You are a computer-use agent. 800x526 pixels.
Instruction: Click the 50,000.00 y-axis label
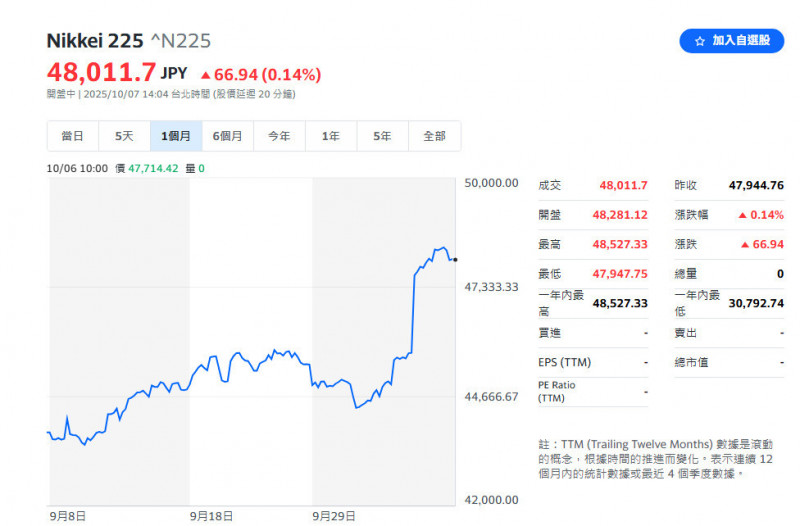pos(491,183)
